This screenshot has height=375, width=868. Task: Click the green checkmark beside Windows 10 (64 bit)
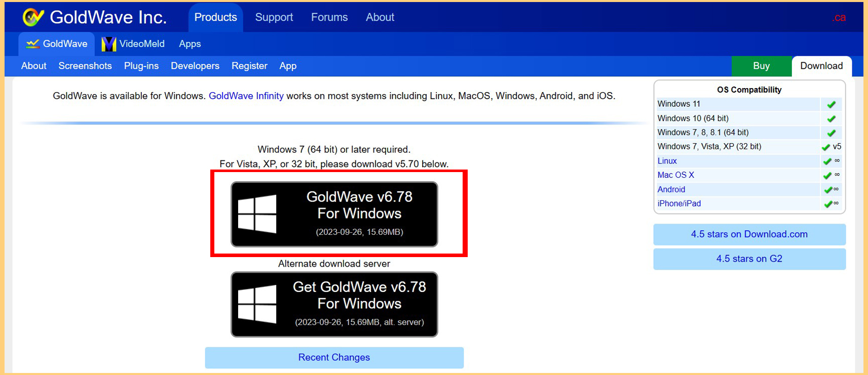coord(831,118)
